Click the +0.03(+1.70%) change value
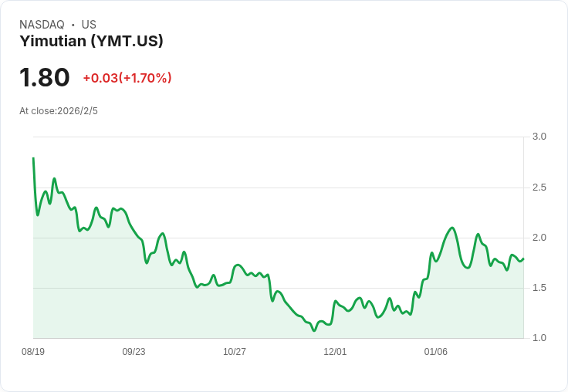568x392 pixels. click(127, 78)
